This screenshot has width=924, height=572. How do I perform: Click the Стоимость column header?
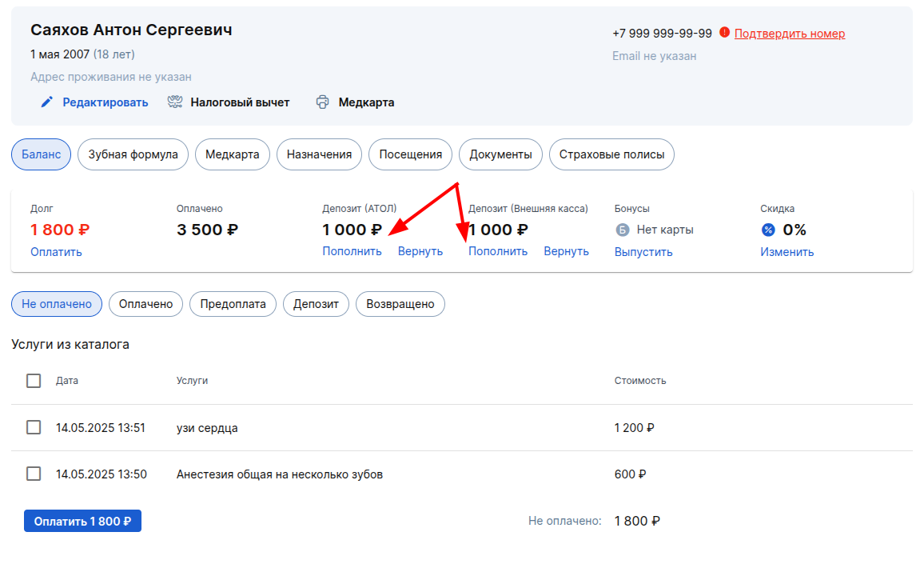click(x=640, y=381)
